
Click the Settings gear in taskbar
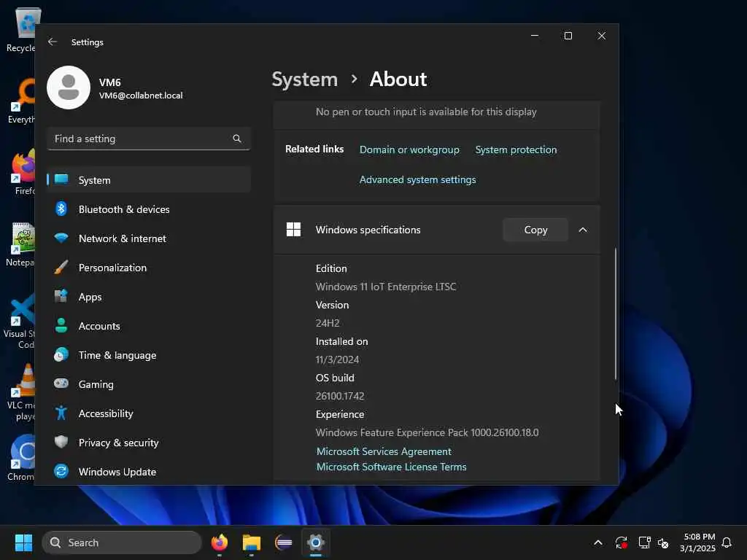315,542
